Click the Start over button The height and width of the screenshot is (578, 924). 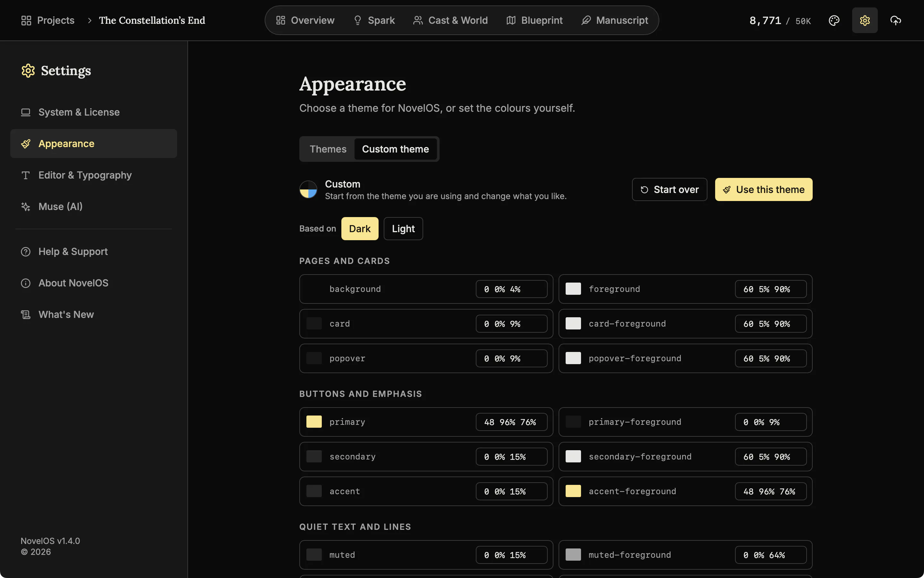coord(669,189)
